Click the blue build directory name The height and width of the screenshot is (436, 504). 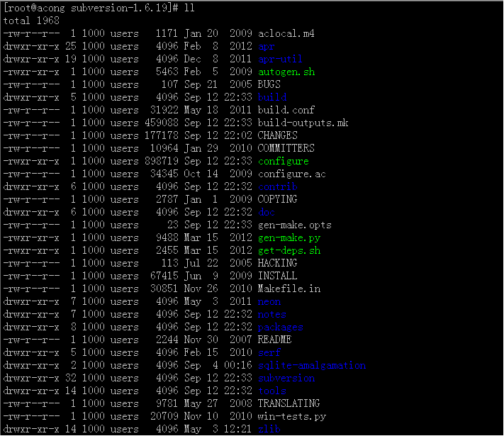[272, 97]
